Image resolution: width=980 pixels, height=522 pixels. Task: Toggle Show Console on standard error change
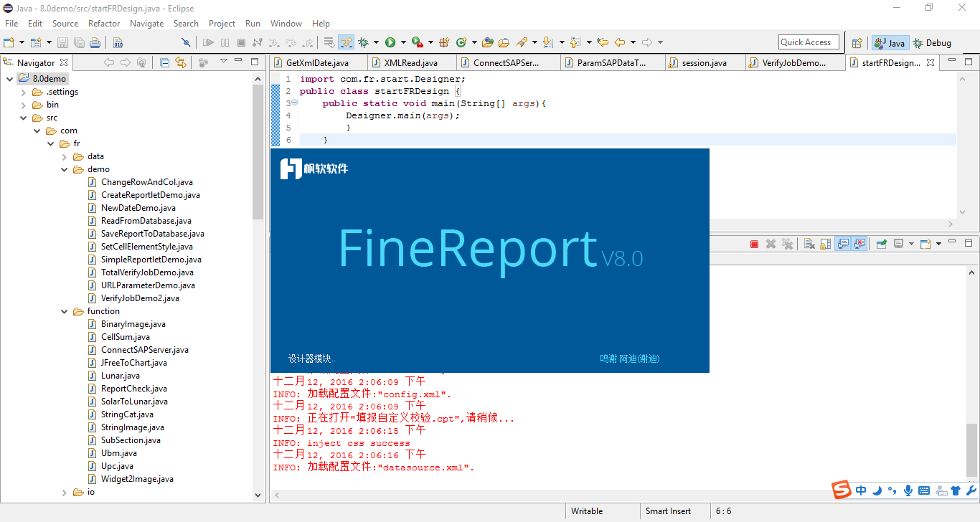coord(859,244)
